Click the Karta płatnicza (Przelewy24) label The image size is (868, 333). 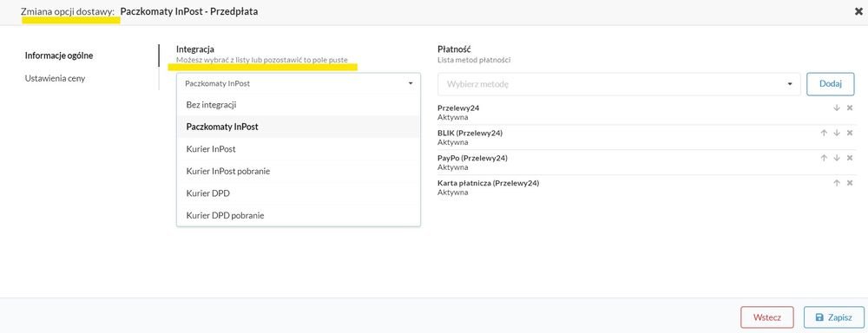tap(488, 183)
